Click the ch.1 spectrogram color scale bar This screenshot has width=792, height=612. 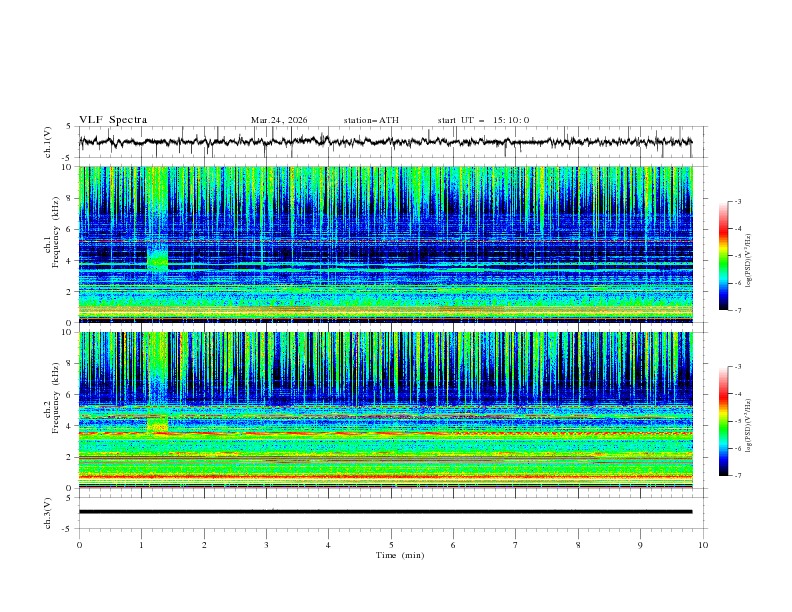click(x=723, y=256)
